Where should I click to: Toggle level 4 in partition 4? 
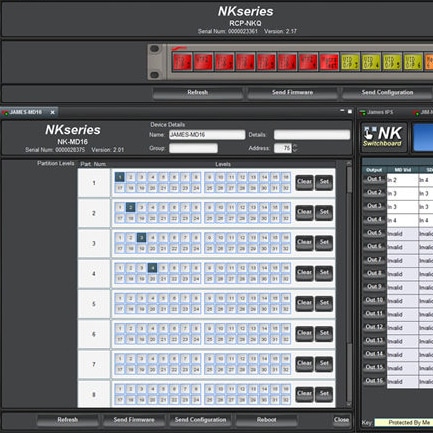pos(152,268)
